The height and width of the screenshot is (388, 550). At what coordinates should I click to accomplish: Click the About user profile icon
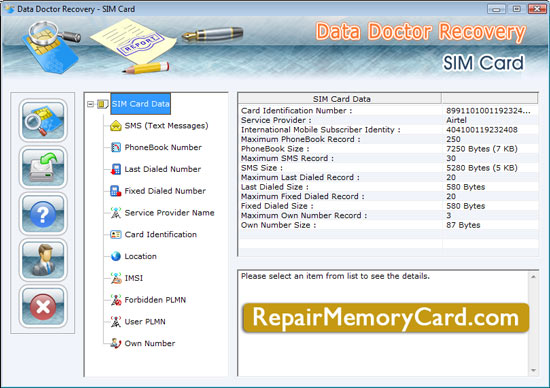(43, 260)
